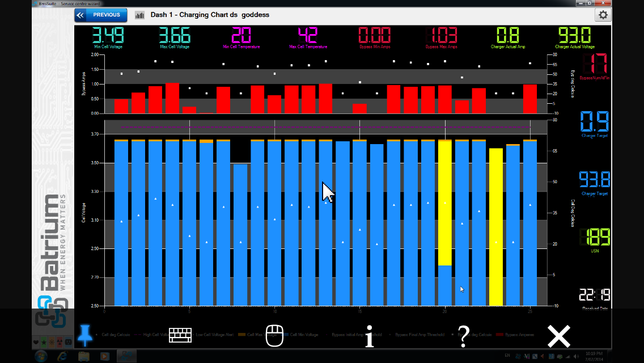Open Internet Explorer from taskbar
The image size is (644, 363).
point(62,356)
